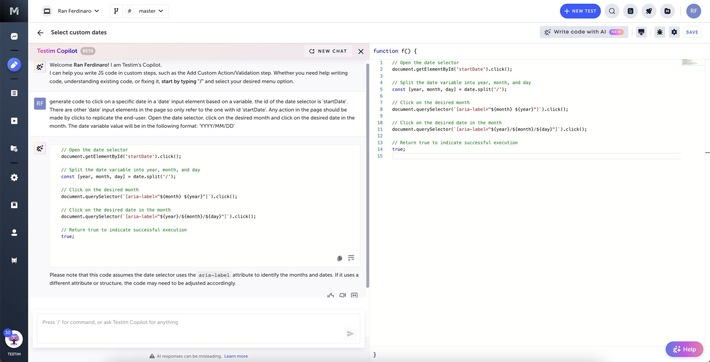Image resolution: width=710 pixels, height=362 pixels.
Task: Click the SAVE button
Action: (692, 32)
